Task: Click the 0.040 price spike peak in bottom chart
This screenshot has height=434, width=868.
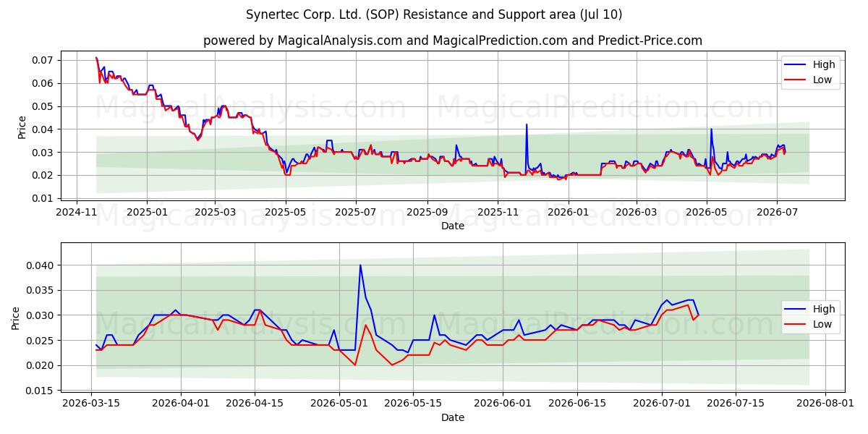Action: click(x=360, y=265)
